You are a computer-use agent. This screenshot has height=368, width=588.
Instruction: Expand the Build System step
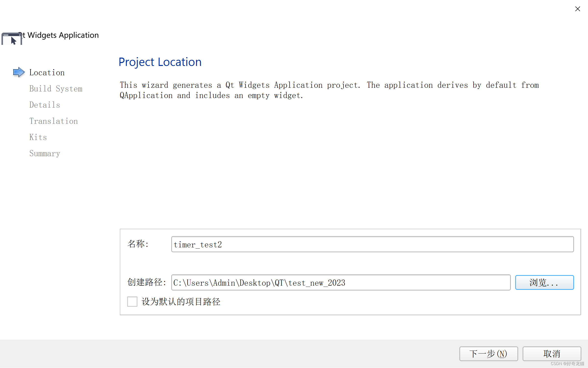56,89
